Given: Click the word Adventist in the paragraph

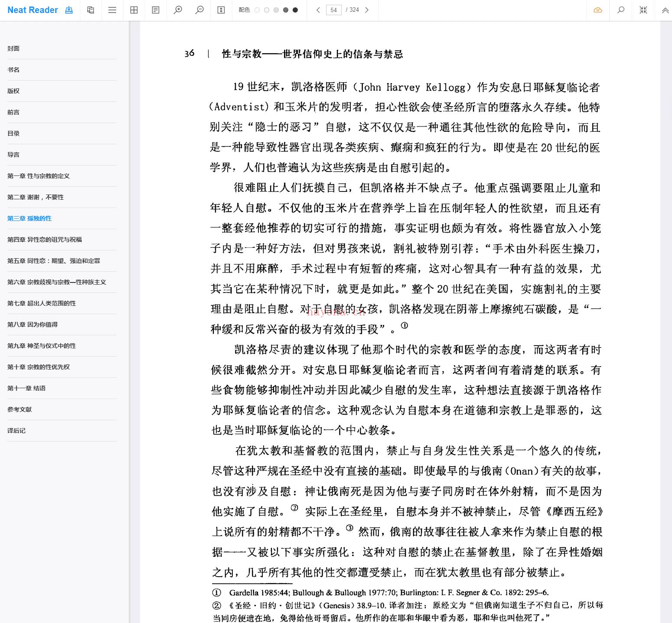Looking at the screenshot, I should [239, 107].
